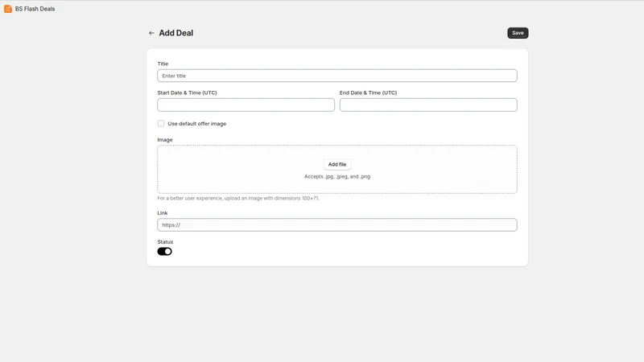Viewport: 644px width, 362px height.
Task: Turn off the Status toggle
Action: 165,251
